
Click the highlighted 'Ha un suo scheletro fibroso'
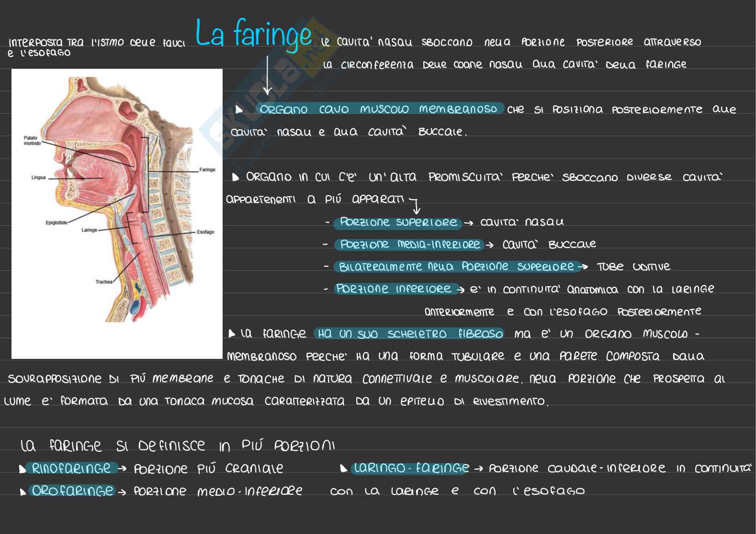click(x=410, y=334)
